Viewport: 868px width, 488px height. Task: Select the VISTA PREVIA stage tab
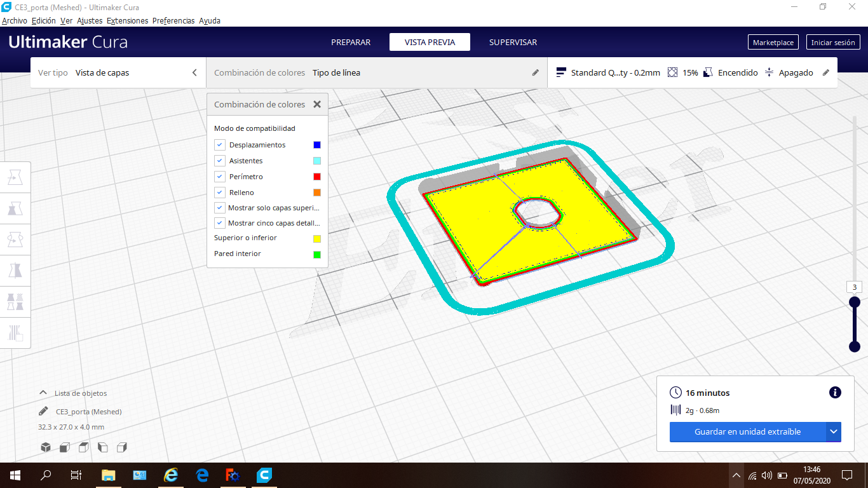coord(430,43)
